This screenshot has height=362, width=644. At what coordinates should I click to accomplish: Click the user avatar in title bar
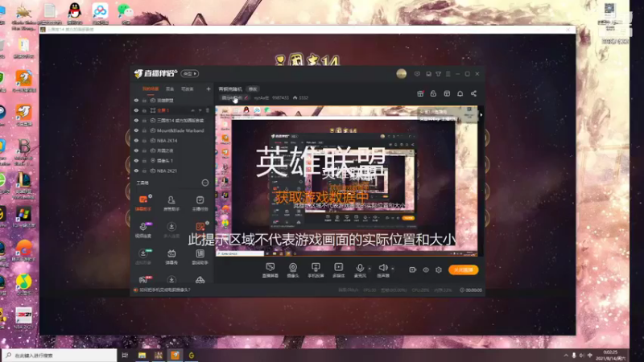point(401,74)
